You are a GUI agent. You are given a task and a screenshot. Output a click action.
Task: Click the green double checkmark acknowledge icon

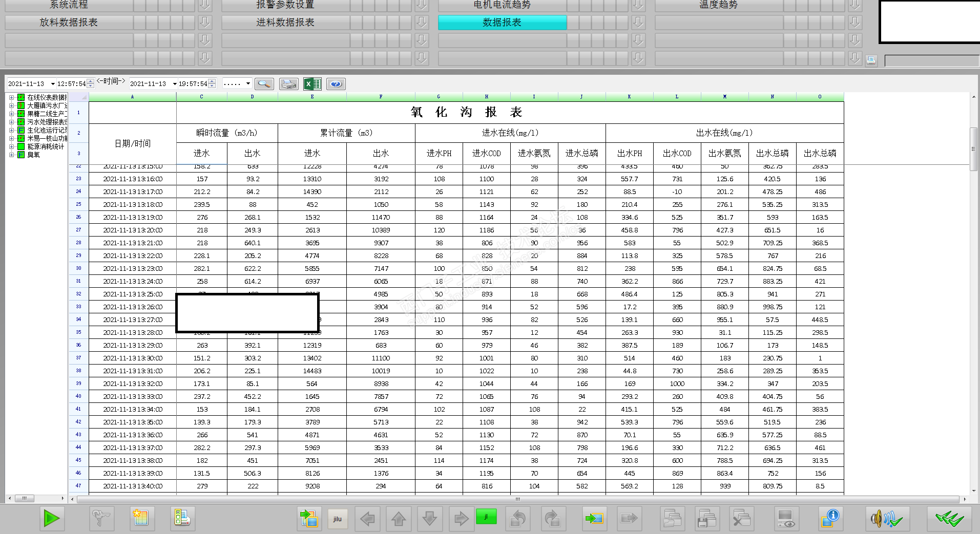pos(949,519)
